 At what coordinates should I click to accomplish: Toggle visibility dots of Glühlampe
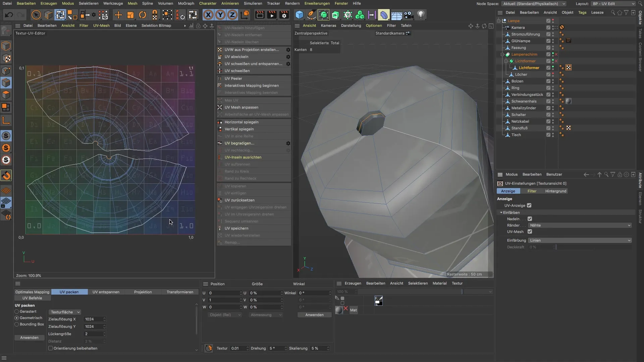[553, 41]
